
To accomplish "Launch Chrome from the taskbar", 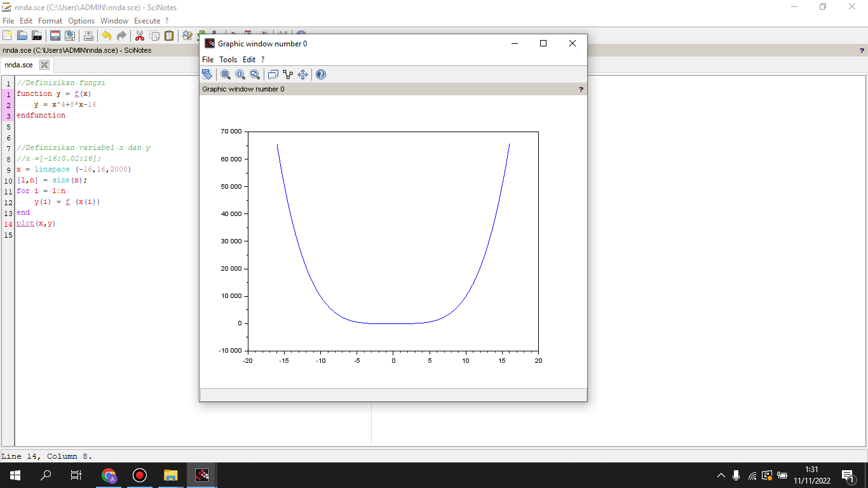I will coord(109,475).
